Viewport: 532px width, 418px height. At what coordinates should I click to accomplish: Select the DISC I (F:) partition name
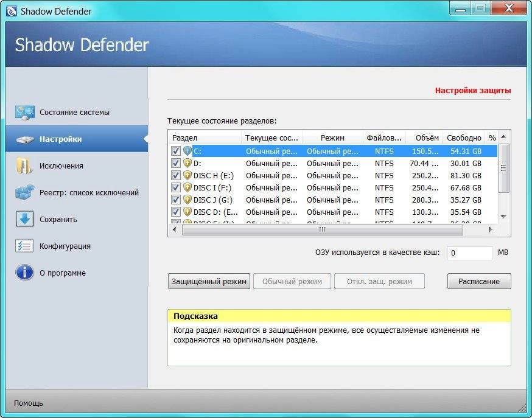(x=212, y=188)
